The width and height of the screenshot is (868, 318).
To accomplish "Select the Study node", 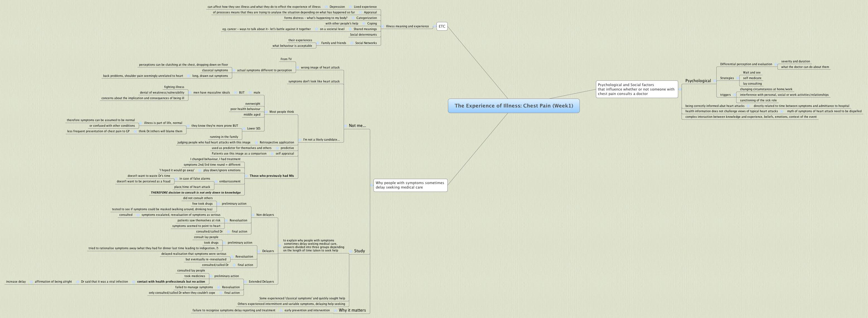I will pos(360,251).
